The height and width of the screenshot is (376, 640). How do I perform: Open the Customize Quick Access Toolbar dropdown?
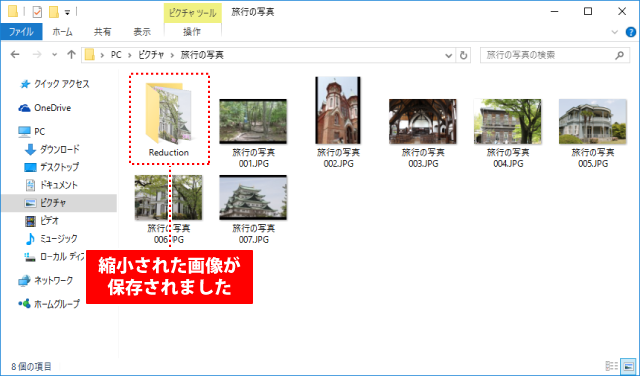point(67,13)
